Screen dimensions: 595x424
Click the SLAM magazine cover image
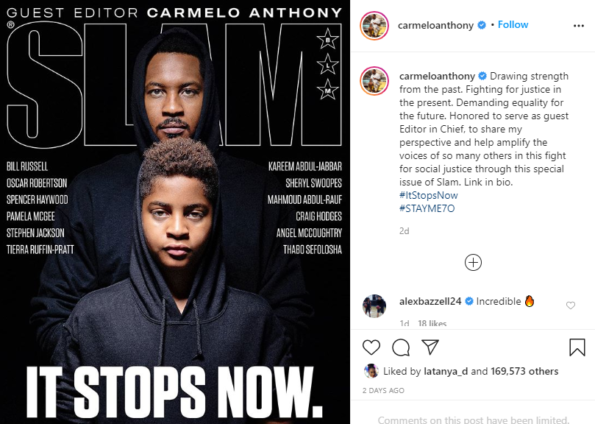tap(175, 212)
